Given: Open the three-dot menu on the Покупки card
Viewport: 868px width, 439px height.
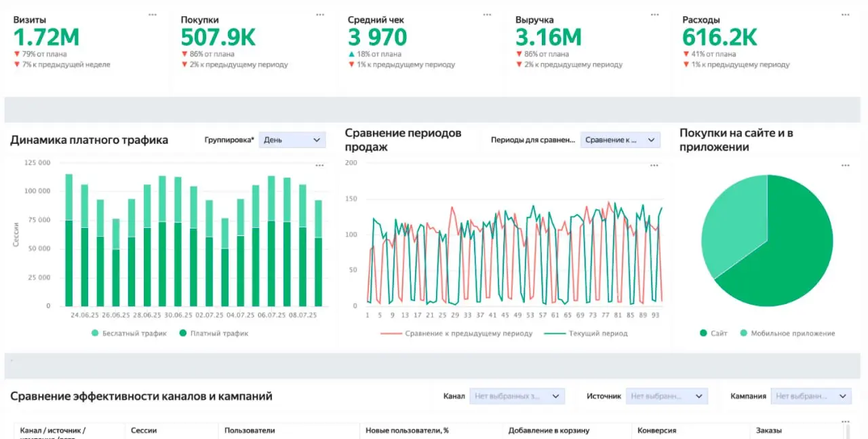Looking at the screenshot, I should (320, 14).
